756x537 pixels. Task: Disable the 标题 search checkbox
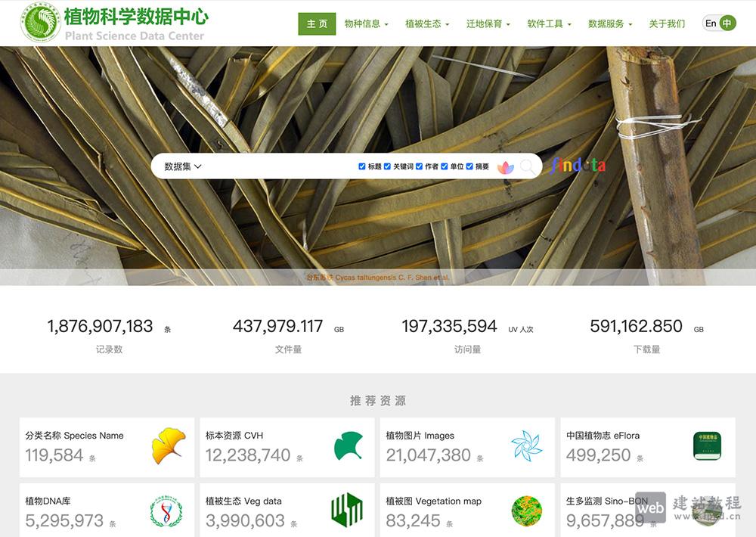361,166
